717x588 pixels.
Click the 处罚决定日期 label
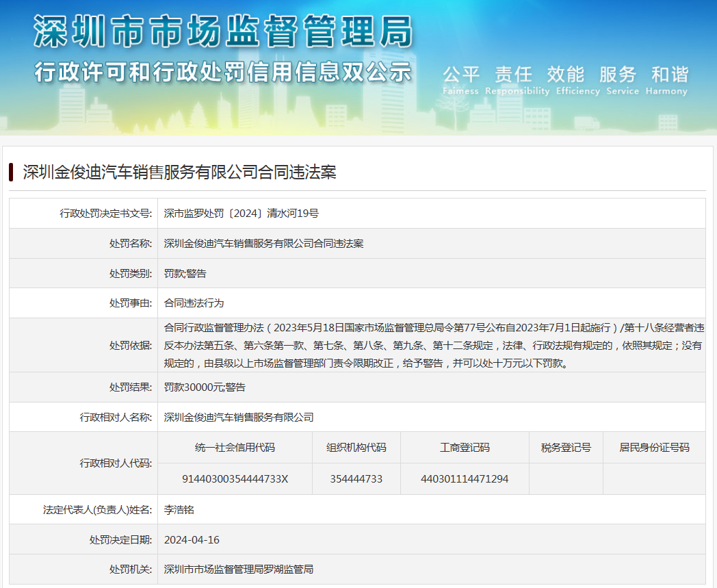120,540
